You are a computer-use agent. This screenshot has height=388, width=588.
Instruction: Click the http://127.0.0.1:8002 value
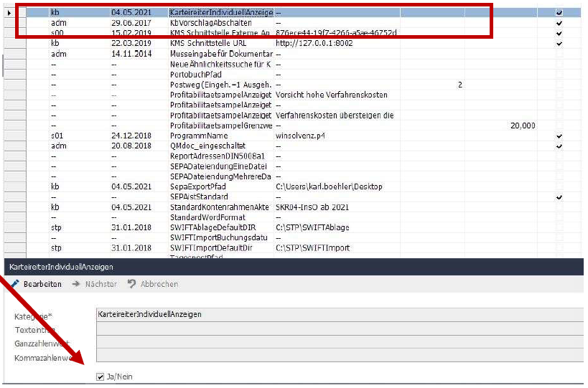click(314, 43)
